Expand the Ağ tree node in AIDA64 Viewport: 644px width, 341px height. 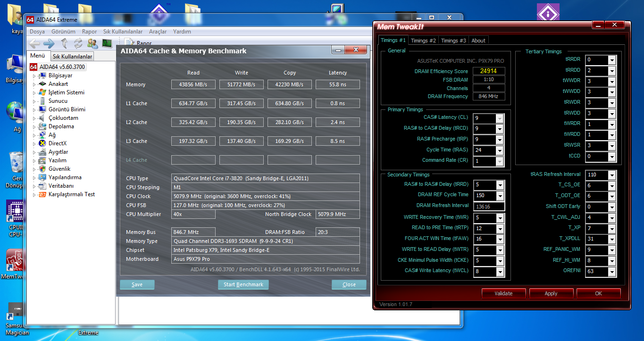34,135
